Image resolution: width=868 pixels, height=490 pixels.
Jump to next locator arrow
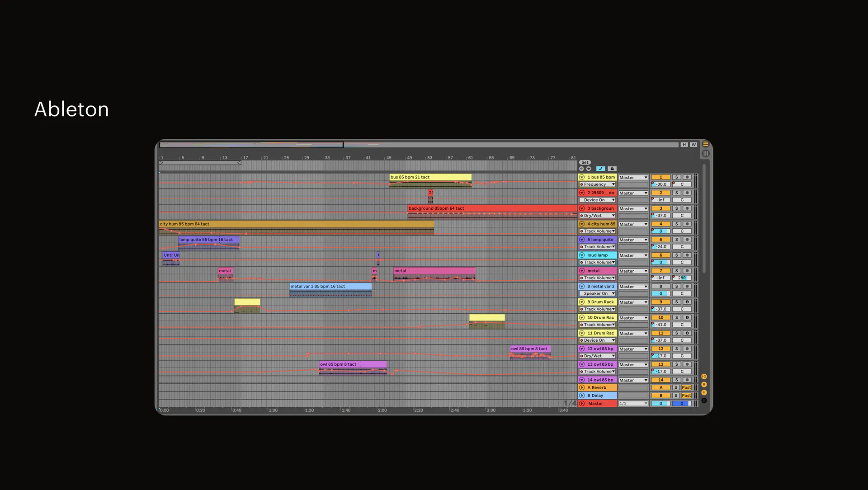589,169
